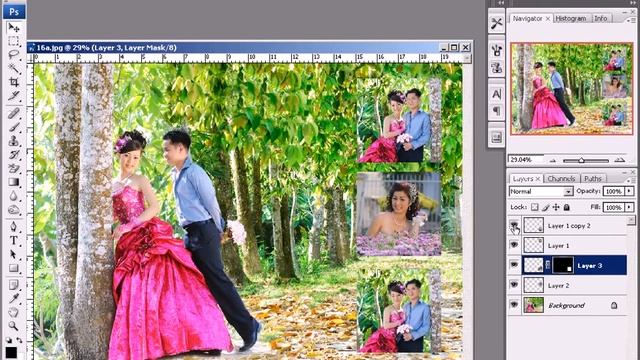Set the black foreground color swatch
640x360 pixels.
pyautogui.click(x=11, y=352)
